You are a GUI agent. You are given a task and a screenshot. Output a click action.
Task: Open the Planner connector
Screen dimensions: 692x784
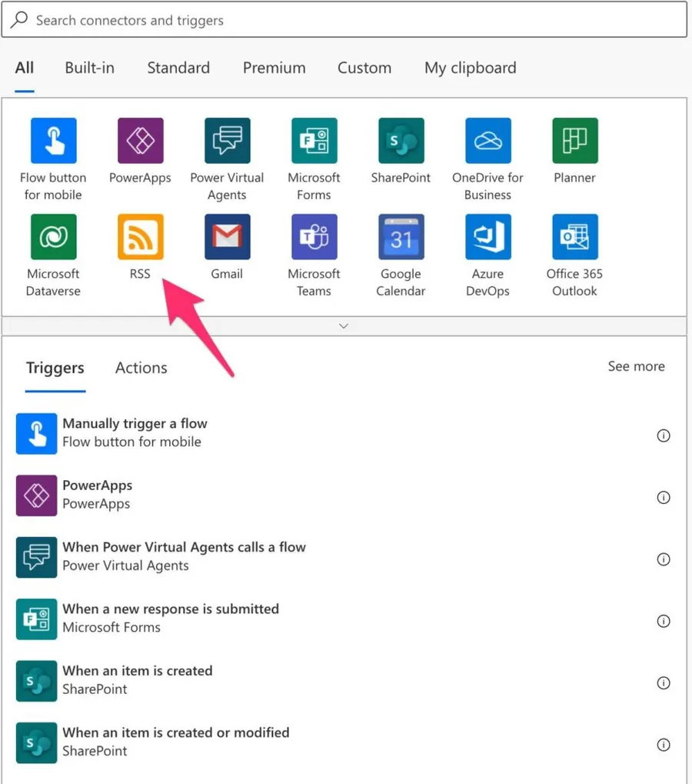pyautogui.click(x=574, y=141)
